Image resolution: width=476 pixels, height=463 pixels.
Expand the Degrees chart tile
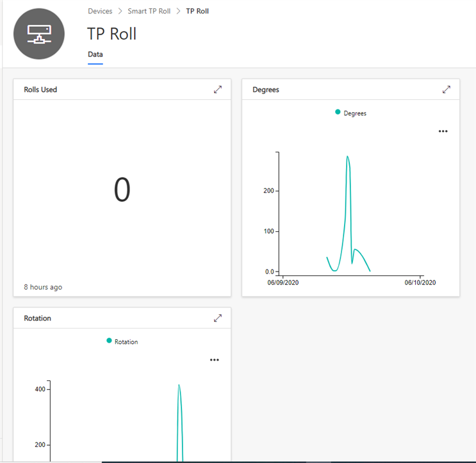pyautogui.click(x=447, y=90)
